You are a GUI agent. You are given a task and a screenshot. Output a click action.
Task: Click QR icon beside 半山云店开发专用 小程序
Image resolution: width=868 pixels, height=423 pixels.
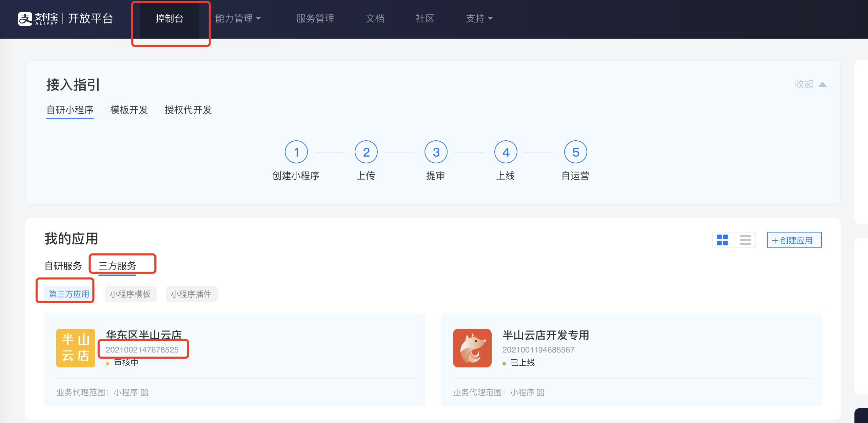(x=540, y=392)
